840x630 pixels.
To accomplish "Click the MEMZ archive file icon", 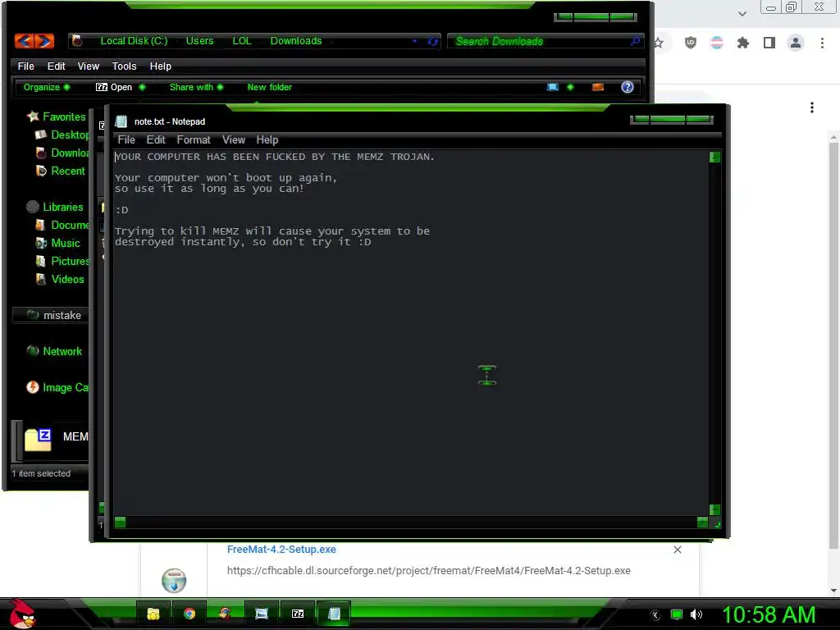I will pos(38,441).
